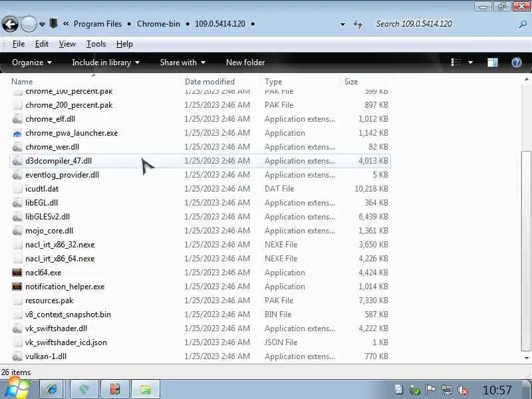Click the file list scroll up arrow
This screenshot has width=532, height=399.
pyautogui.click(x=526, y=79)
